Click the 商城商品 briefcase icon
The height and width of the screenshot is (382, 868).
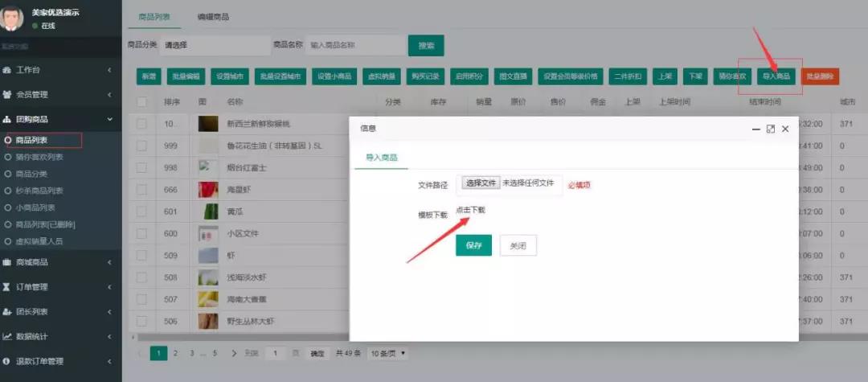(x=7, y=262)
